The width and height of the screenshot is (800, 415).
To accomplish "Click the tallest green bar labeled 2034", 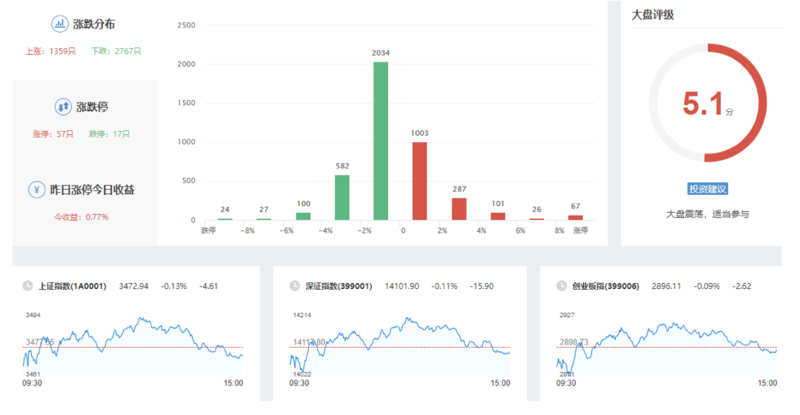I will (x=381, y=140).
